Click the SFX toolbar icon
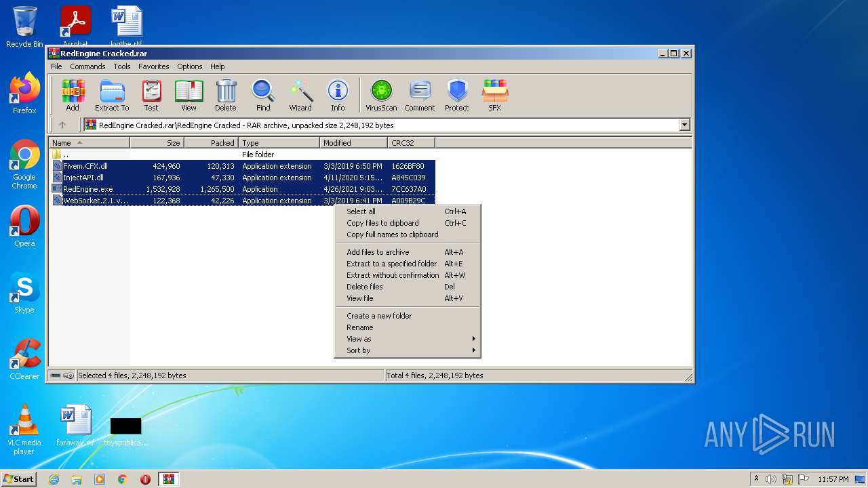868x488 pixels. point(495,96)
